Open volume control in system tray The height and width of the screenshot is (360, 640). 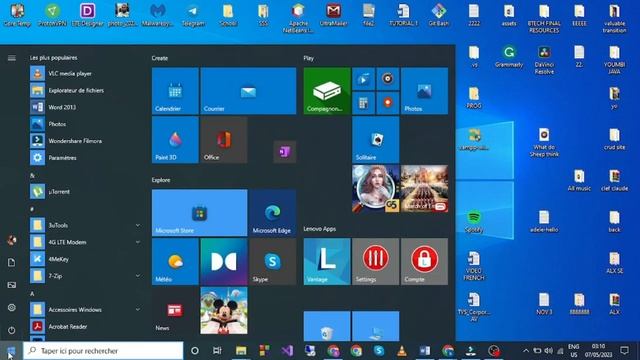548,351
